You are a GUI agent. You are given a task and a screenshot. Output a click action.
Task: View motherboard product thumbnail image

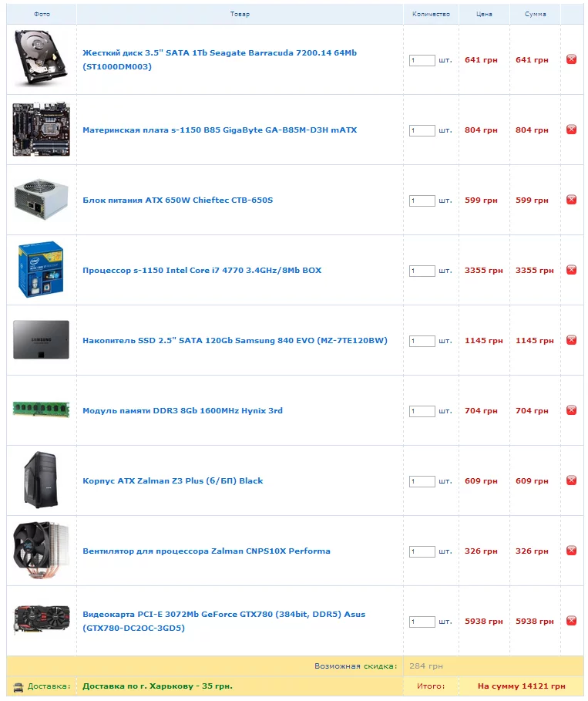pos(41,130)
